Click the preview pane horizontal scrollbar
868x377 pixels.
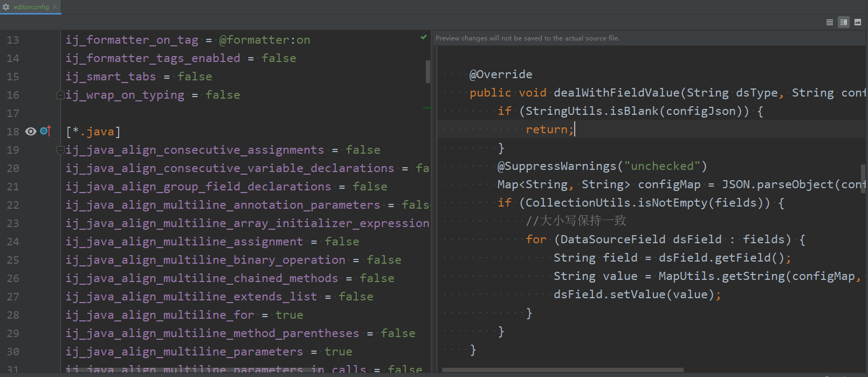point(562,370)
